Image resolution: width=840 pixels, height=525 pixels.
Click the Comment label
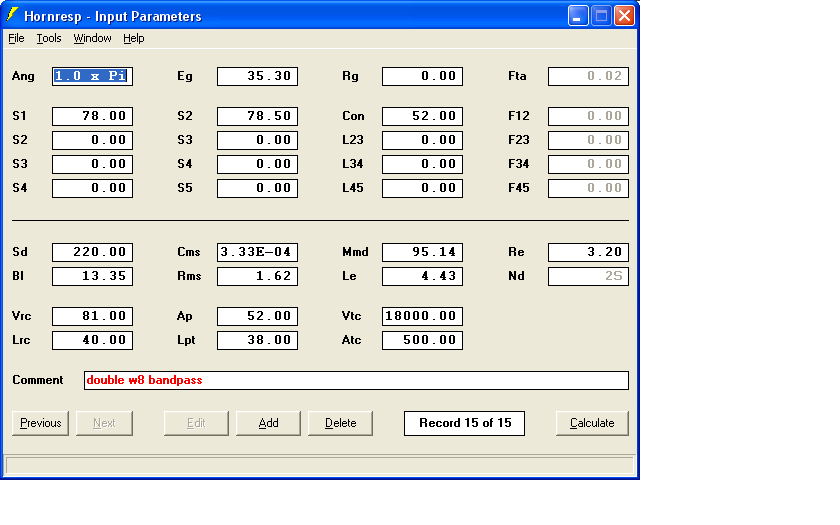click(38, 380)
